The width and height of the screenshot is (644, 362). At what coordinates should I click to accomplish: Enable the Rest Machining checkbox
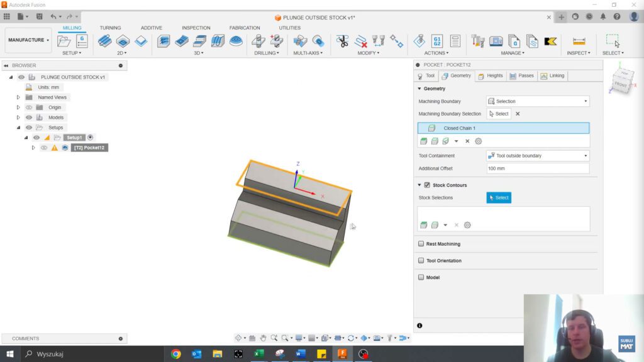(x=420, y=244)
